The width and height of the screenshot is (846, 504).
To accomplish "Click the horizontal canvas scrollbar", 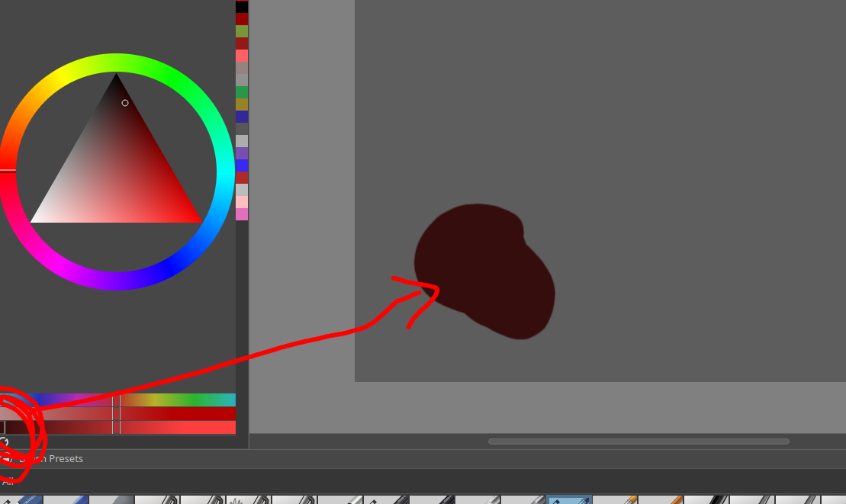I will pyautogui.click(x=639, y=441).
